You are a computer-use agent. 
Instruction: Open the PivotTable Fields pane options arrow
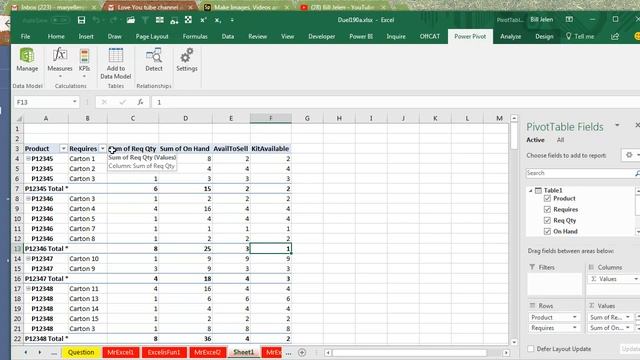pyautogui.click(x=618, y=125)
